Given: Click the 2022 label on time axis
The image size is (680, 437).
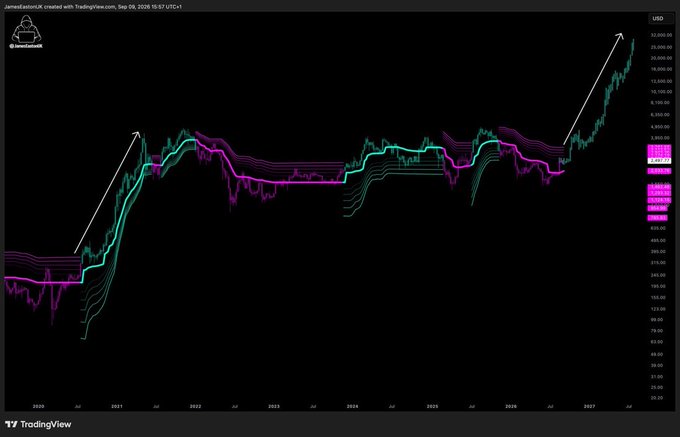Looking at the screenshot, I should click(x=195, y=407).
